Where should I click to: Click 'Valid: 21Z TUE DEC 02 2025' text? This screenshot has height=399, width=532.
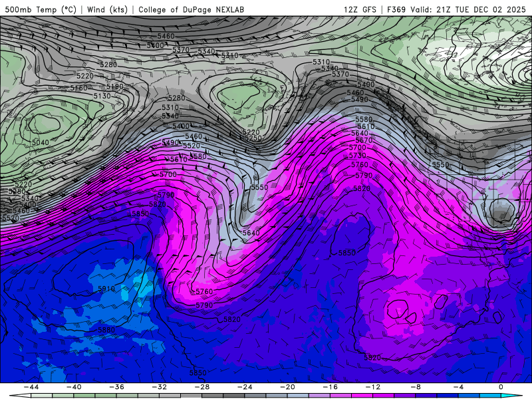(468, 9)
